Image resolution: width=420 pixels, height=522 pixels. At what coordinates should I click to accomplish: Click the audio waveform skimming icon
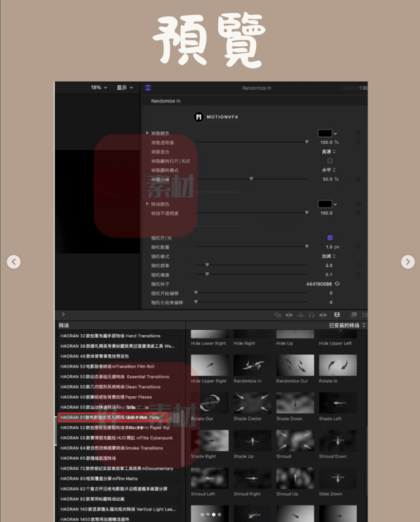coord(300,315)
